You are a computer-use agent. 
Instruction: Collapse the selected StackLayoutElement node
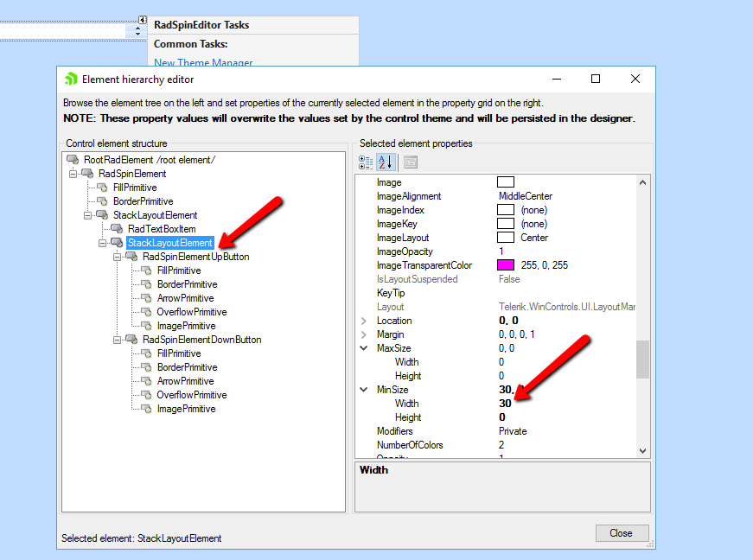(x=102, y=244)
